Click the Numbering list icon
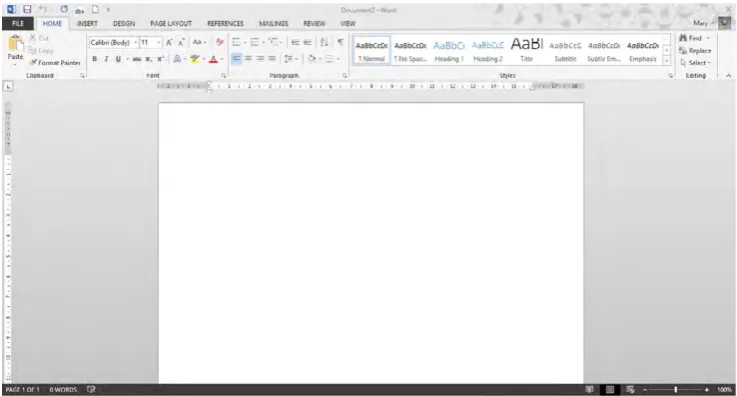737x396 pixels. click(x=254, y=42)
